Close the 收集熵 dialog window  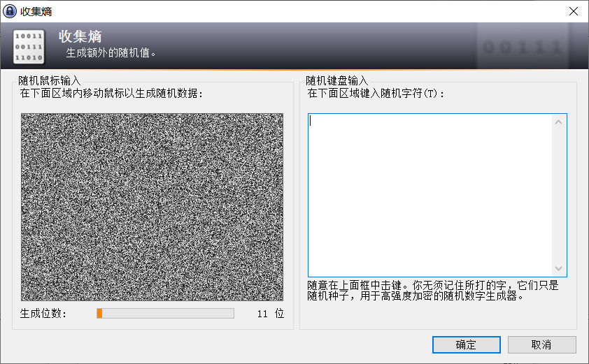pyautogui.click(x=573, y=11)
